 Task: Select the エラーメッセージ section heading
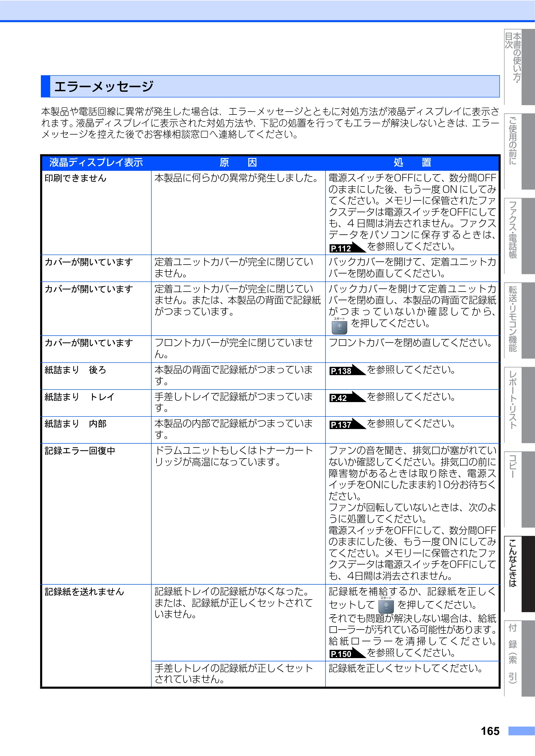(270, 86)
